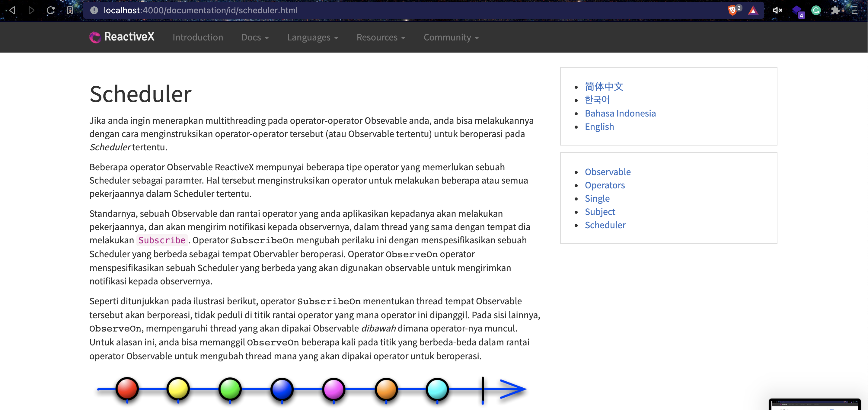Image resolution: width=868 pixels, height=410 pixels.
Task: Open the English language link
Action: pos(599,127)
